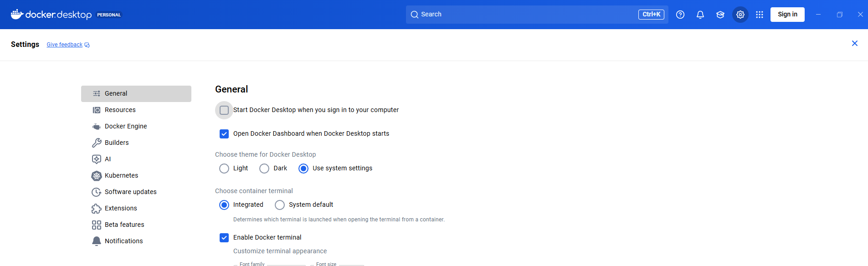This screenshot has height=266, width=868.
Task: Restore down the Docker Desktop window
Action: (839, 15)
